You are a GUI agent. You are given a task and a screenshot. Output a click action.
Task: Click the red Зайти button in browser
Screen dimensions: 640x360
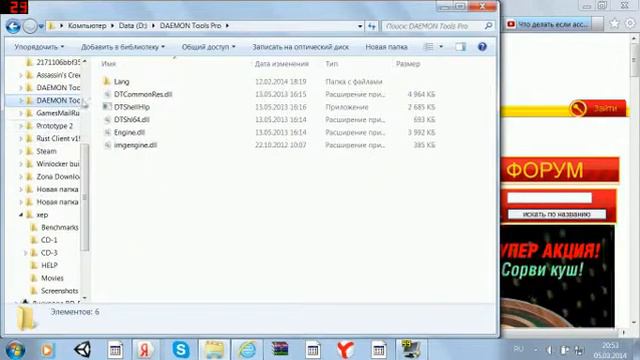pos(598,108)
